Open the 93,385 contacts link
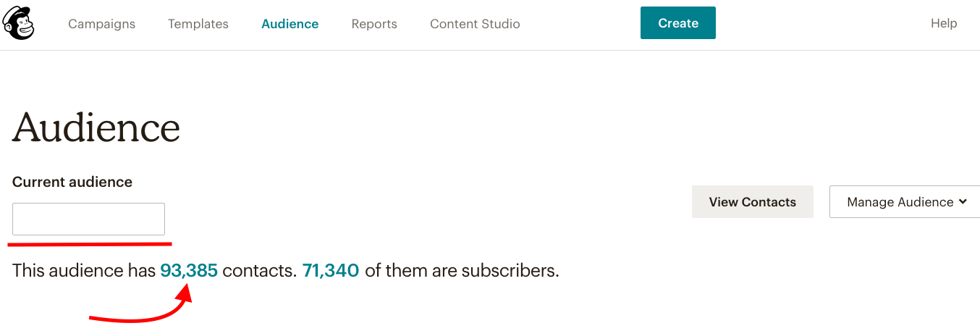The width and height of the screenshot is (980, 331). [x=189, y=271]
